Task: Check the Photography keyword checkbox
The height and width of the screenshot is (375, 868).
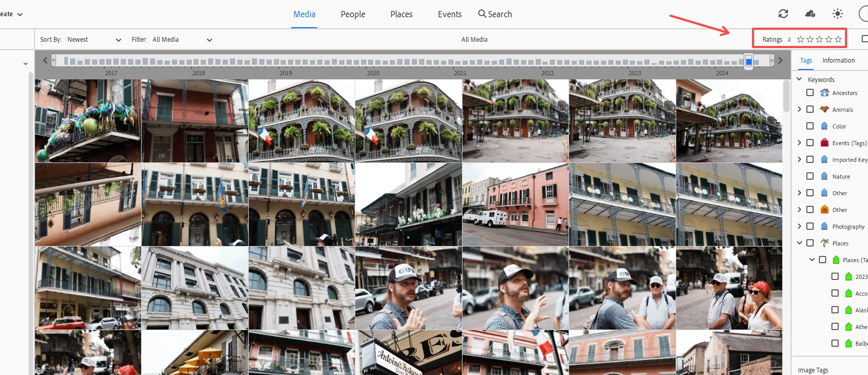Action: point(810,226)
